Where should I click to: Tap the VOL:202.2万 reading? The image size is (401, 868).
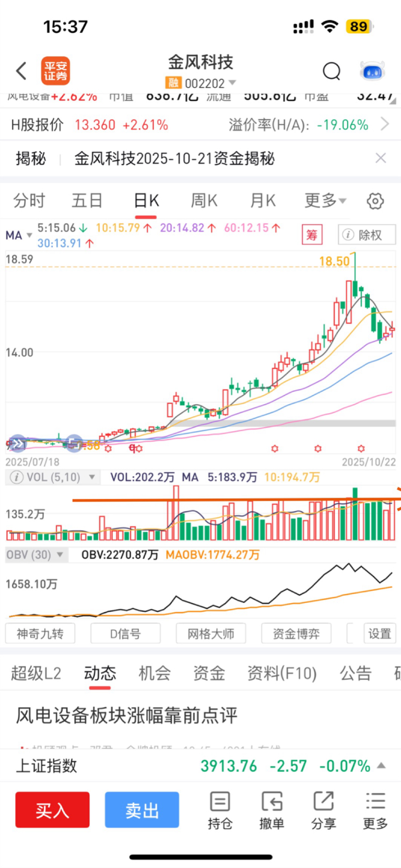[142, 477]
